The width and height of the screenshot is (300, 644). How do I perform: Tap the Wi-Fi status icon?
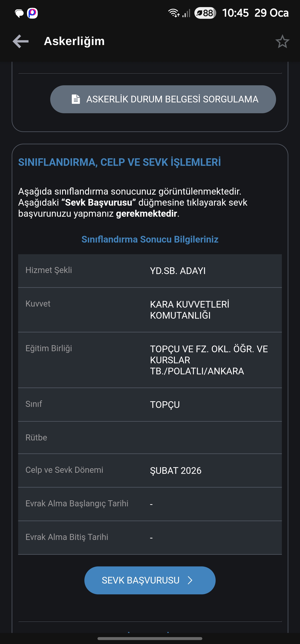click(x=174, y=13)
